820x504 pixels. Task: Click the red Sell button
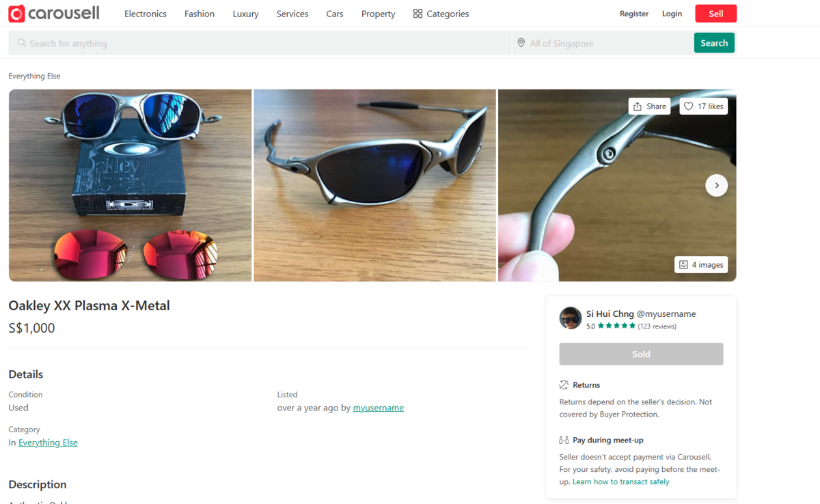715,14
